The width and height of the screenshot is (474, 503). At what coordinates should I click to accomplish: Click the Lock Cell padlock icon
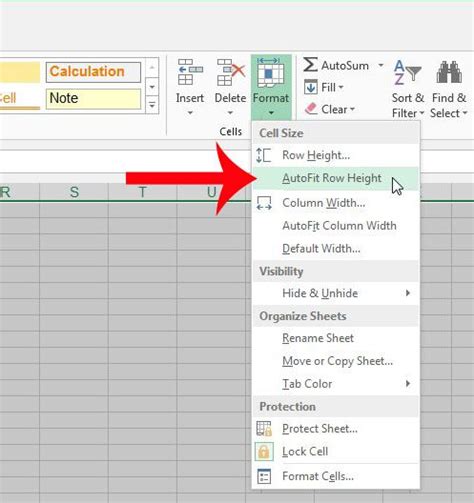pos(264,452)
